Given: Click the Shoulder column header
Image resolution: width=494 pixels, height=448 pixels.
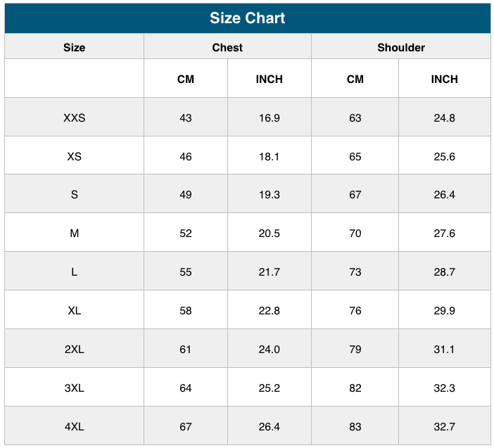Looking at the screenshot, I should 401,47.
